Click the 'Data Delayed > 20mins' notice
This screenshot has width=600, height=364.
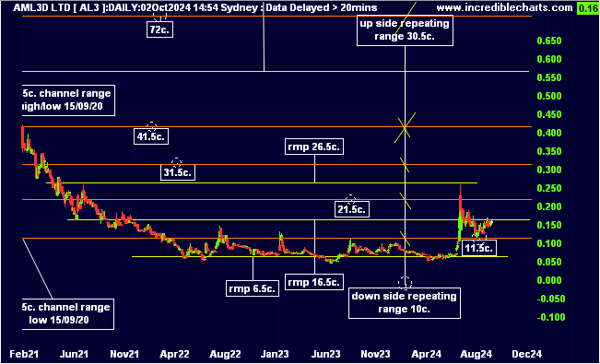[x=321, y=7]
